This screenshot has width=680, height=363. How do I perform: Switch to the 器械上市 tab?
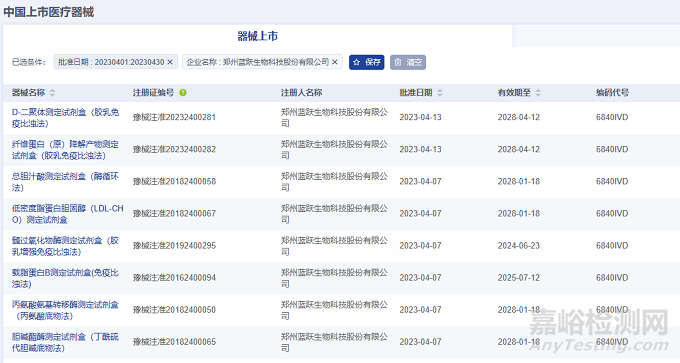pos(258,36)
